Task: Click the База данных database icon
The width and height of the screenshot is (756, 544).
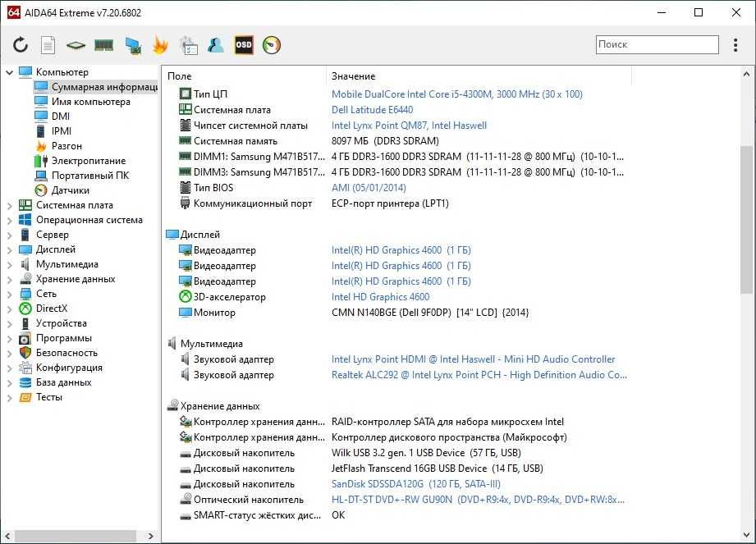Action: (x=25, y=382)
